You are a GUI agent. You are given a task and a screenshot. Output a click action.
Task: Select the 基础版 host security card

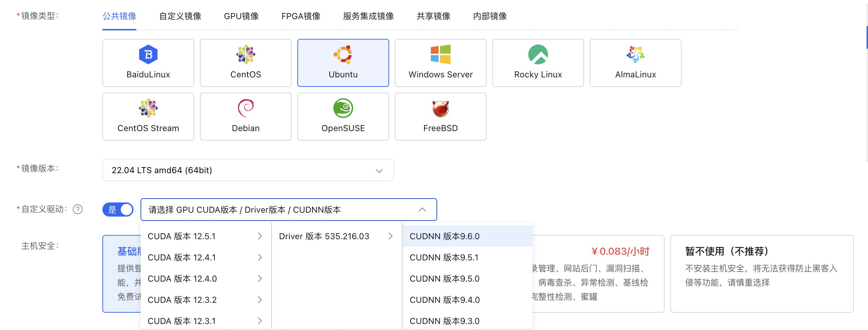point(121,274)
